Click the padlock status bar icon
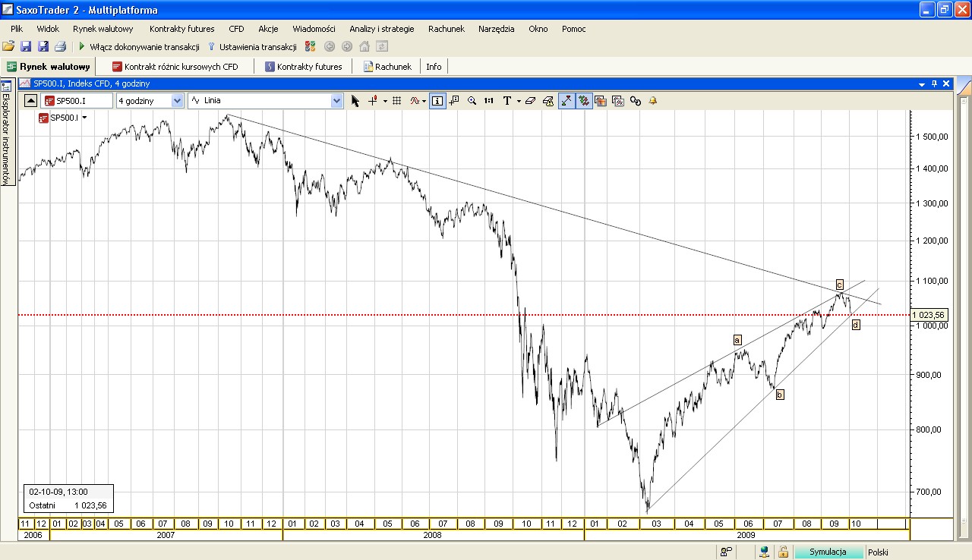The height and width of the screenshot is (560, 972). (783, 552)
